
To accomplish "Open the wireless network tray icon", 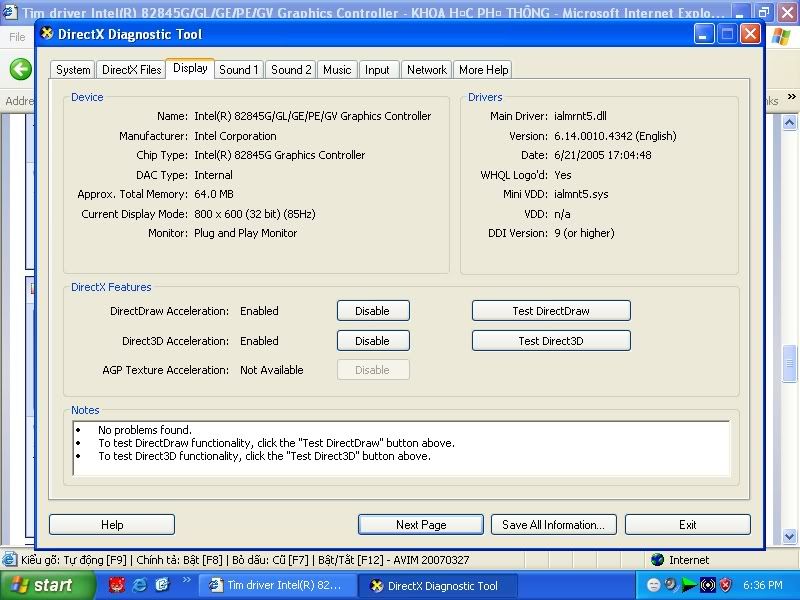I will [708, 585].
